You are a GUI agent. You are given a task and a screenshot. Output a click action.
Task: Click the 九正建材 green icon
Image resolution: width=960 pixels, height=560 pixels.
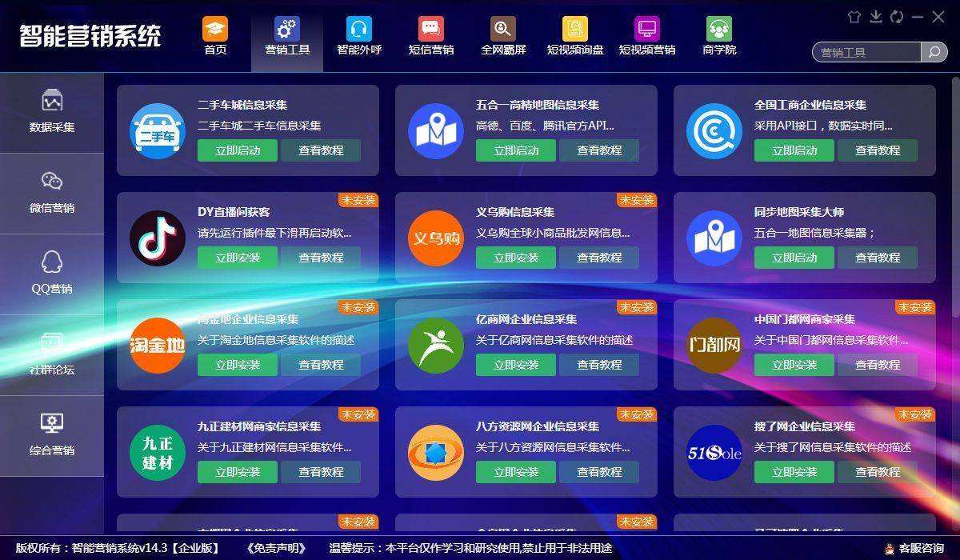[x=158, y=453]
